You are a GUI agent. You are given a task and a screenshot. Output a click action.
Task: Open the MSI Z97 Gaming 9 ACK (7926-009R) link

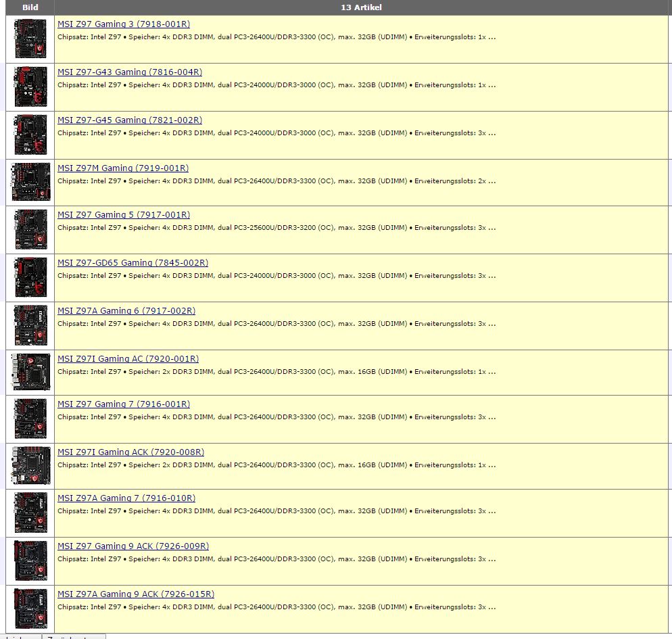coord(133,546)
